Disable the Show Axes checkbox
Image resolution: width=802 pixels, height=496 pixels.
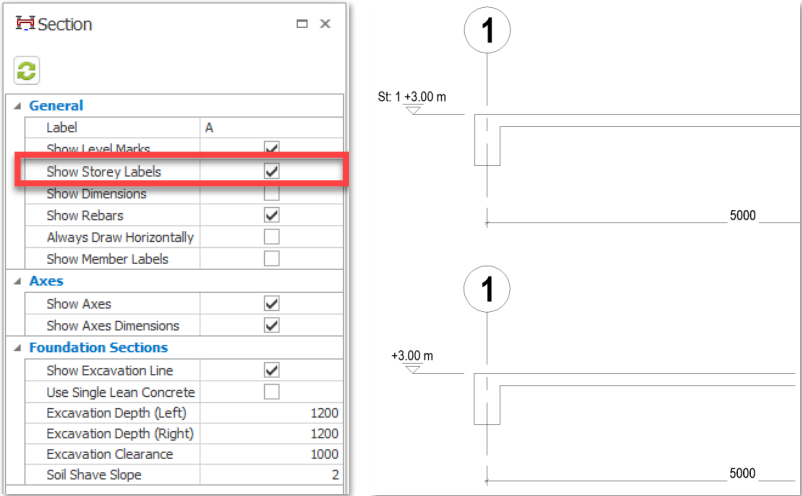271,303
